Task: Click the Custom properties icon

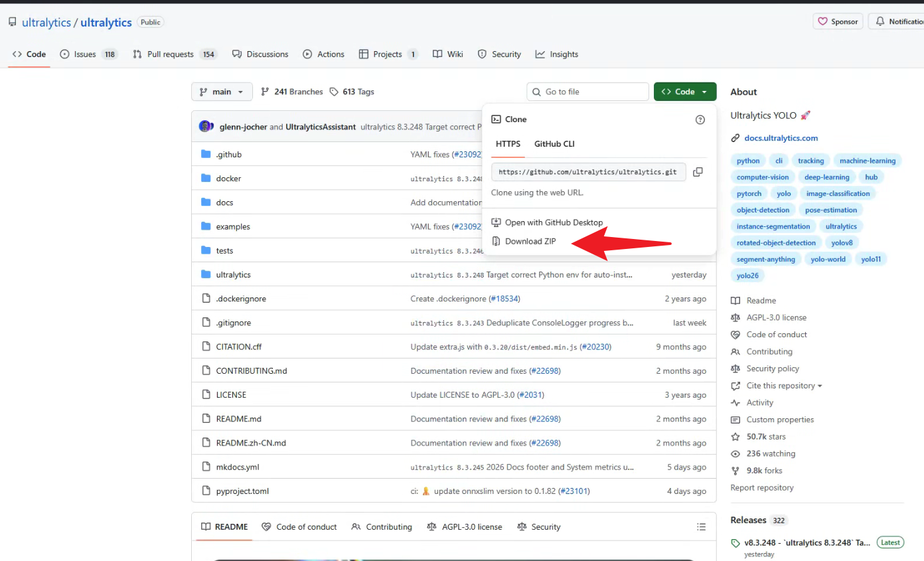Action: (x=735, y=420)
